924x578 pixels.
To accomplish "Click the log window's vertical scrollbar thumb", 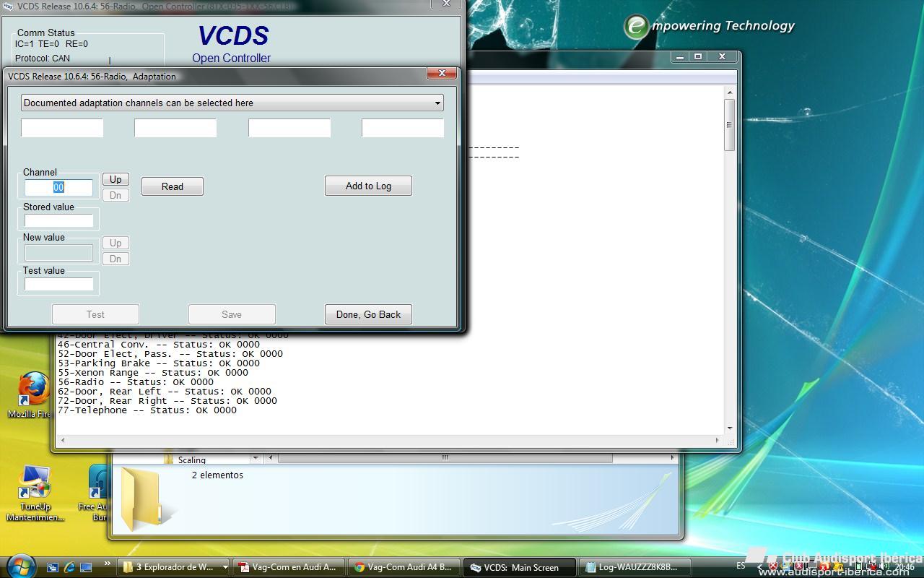I will click(x=730, y=125).
